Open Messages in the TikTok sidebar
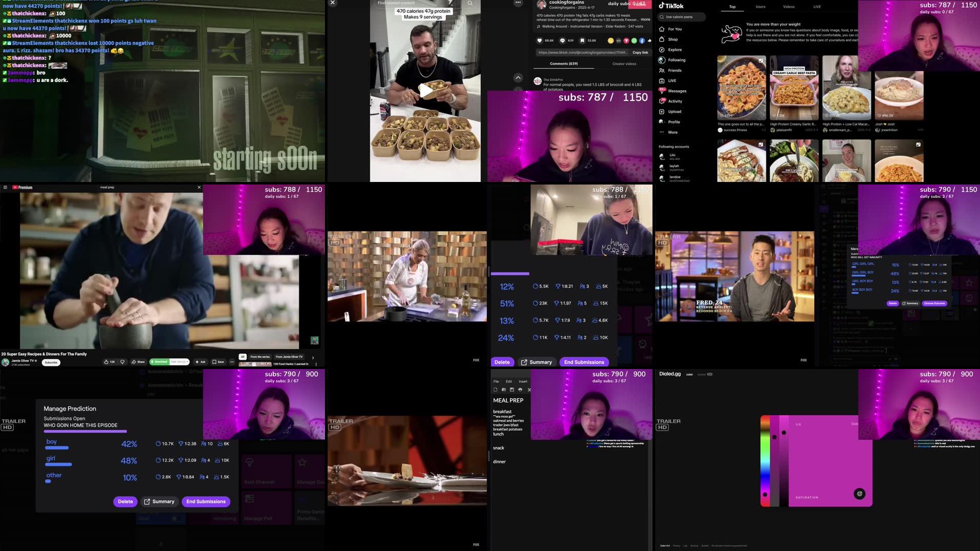980x551 pixels. (x=677, y=91)
